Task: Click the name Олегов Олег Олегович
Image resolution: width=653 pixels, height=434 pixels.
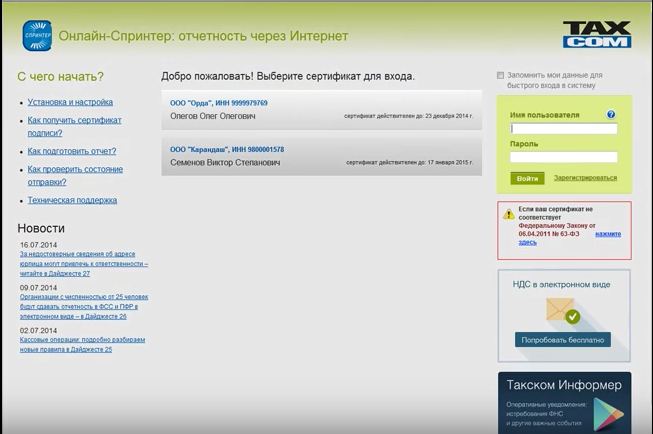Action: tap(212, 116)
